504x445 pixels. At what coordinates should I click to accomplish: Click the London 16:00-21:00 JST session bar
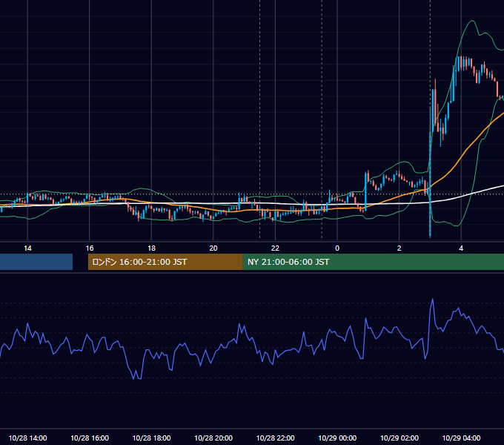[x=165, y=262]
